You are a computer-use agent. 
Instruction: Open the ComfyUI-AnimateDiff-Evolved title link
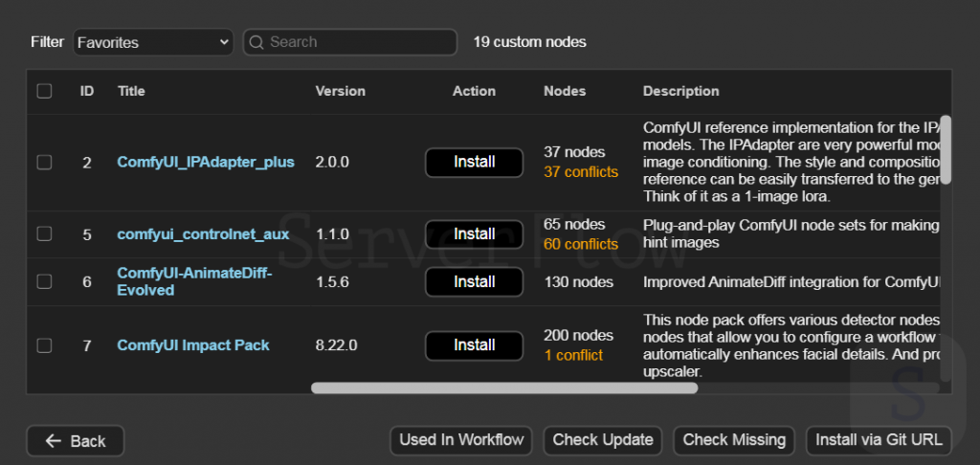194,282
